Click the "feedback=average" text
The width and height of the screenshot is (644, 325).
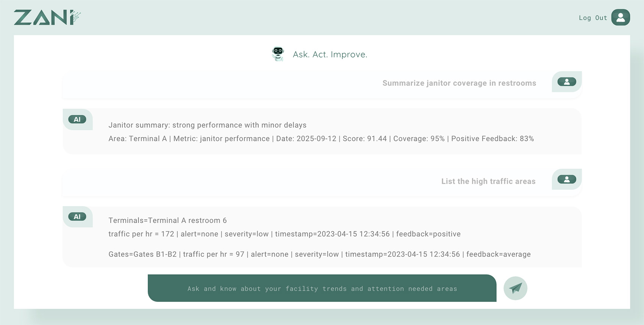[x=498, y=255]
